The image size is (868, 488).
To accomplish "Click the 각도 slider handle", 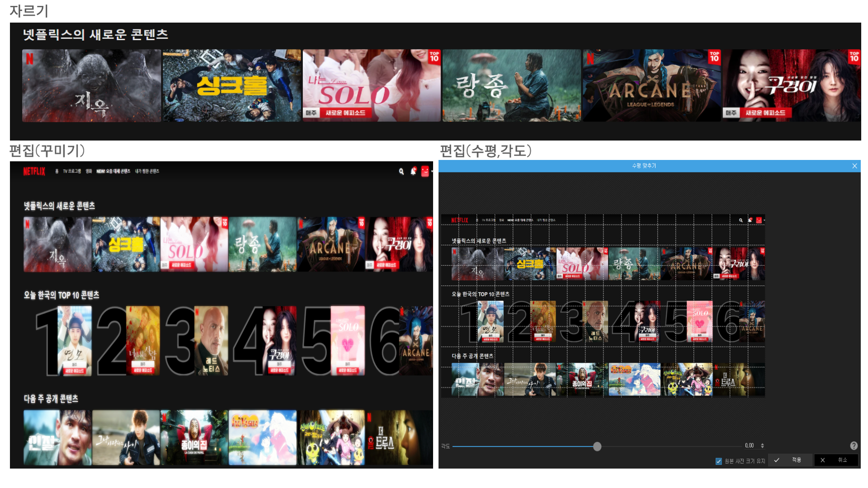I will 597,446.
